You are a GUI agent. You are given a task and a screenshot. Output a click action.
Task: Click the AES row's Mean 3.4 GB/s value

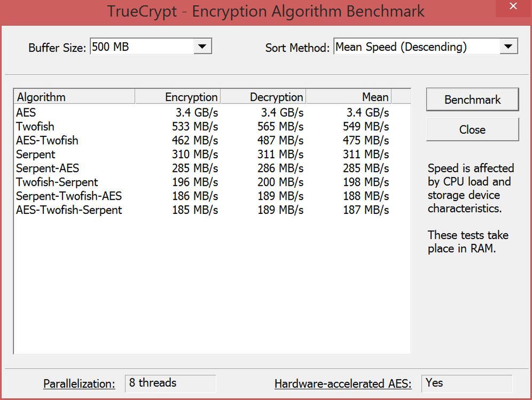click(368, 112)
